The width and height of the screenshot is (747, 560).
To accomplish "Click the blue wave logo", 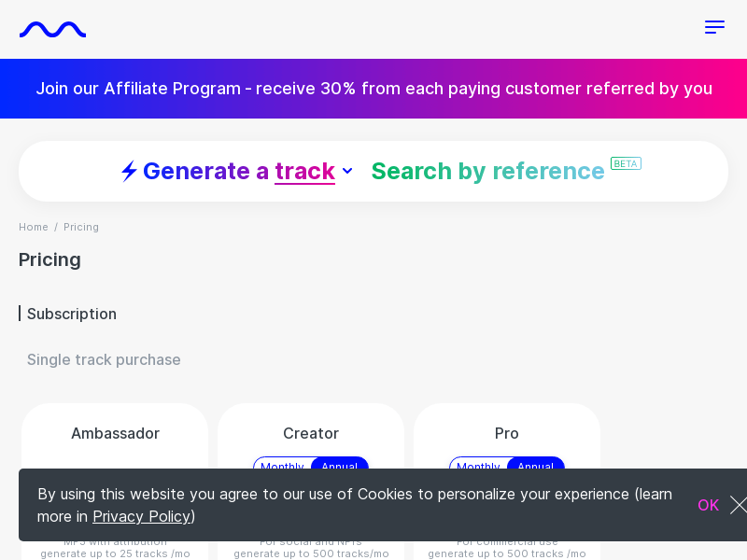I will click(52, 30).
